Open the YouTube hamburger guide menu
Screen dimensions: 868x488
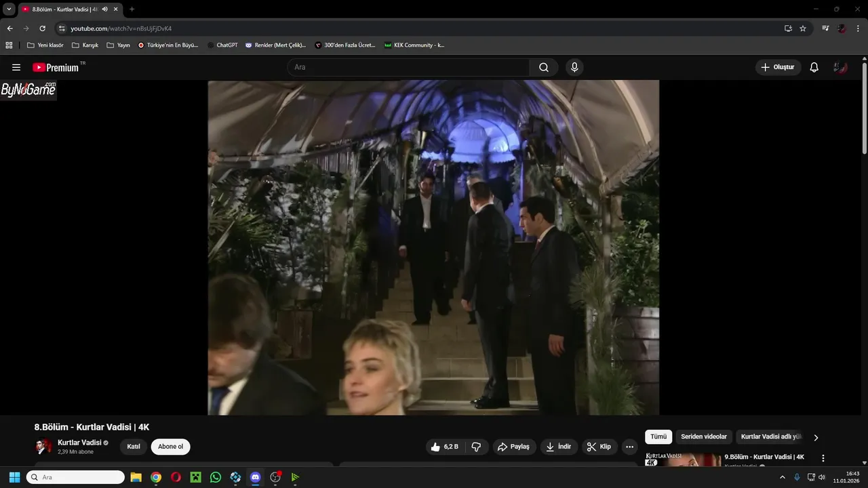coord(16,67)
